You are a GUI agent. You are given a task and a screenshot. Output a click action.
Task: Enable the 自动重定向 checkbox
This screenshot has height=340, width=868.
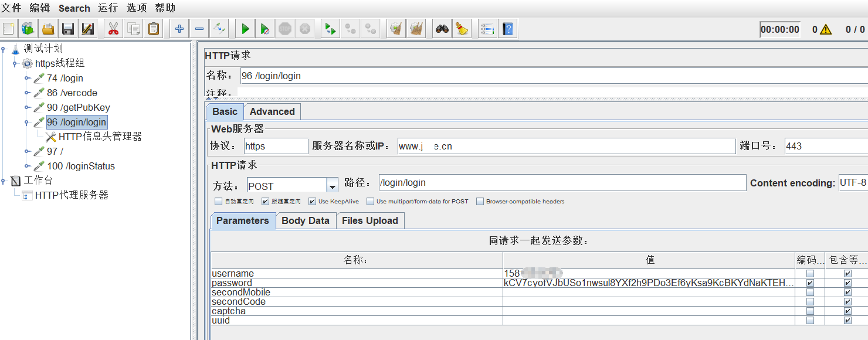click(219, 202)
